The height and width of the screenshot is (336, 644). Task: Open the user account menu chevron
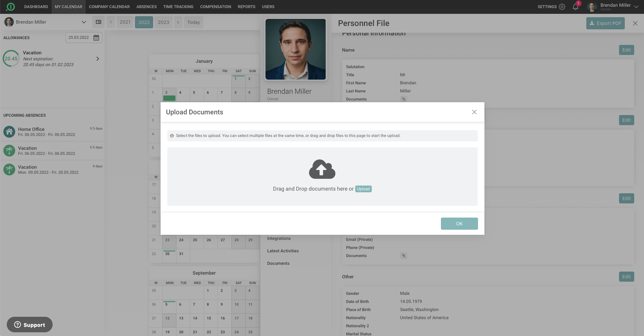click(636, 7)
